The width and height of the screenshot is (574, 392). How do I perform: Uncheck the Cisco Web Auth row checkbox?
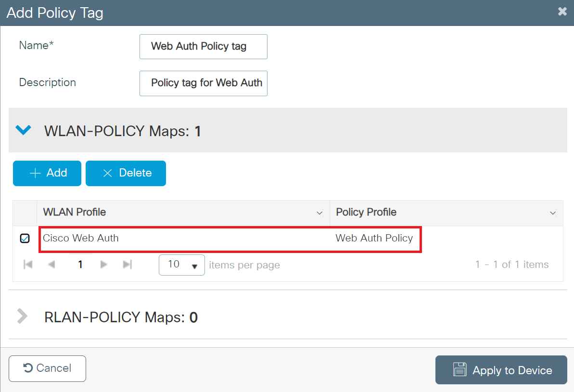25,238
